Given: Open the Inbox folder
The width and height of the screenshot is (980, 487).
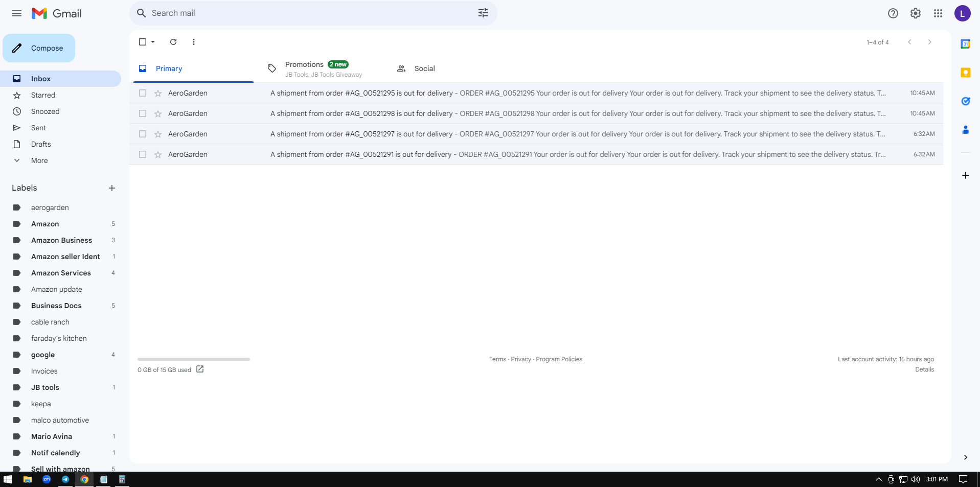Looking at the screenshot, I should click(x=60, y=79).
